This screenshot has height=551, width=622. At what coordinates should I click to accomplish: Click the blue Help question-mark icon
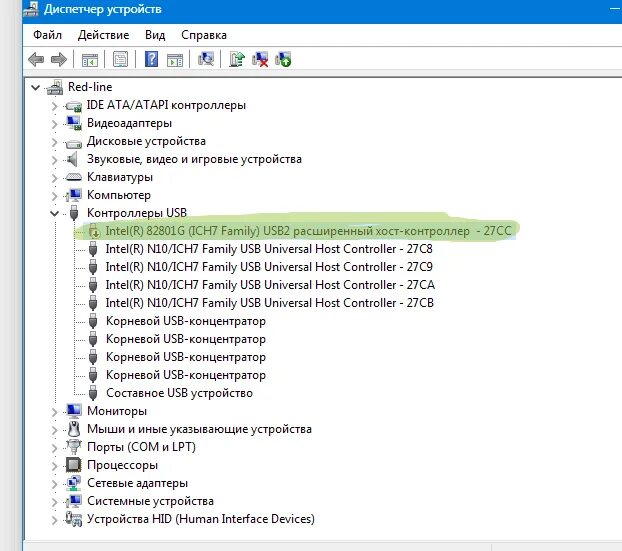151,60
